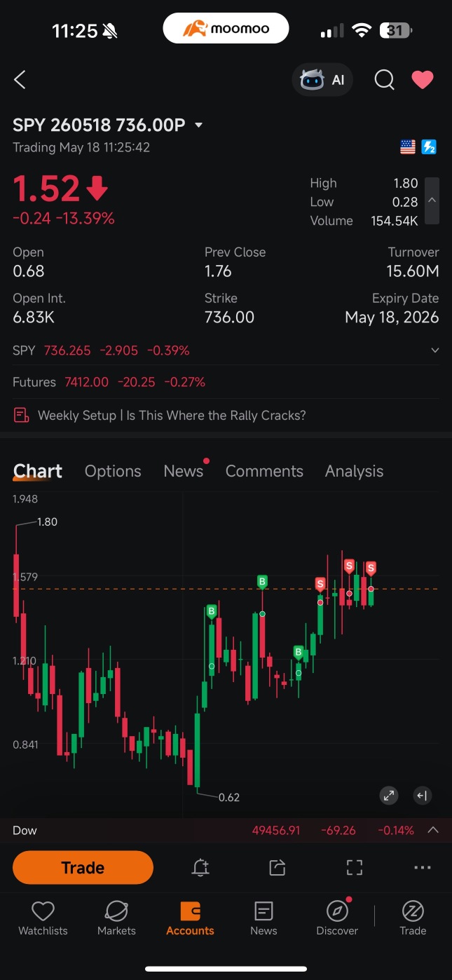Tap the fullscreen frame icon

point(355,867)
